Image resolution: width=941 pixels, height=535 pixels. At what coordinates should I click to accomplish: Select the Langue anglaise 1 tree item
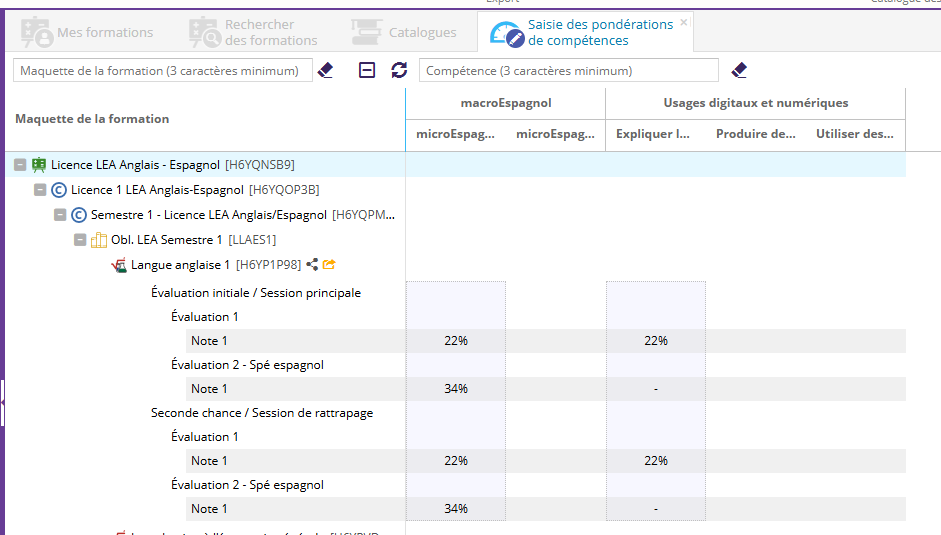(180, 265)
